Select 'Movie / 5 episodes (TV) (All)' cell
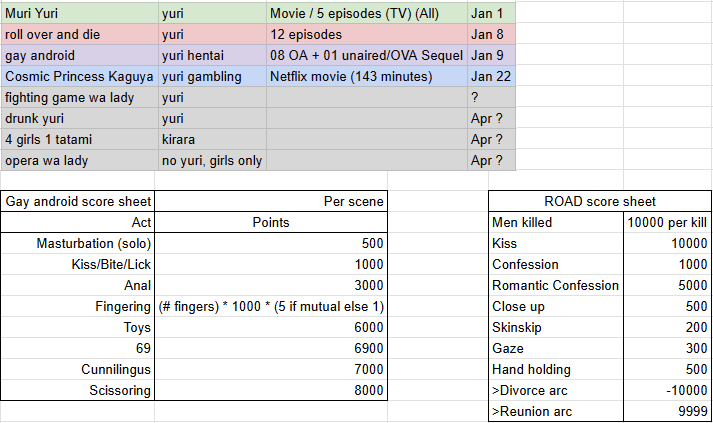The image size is (713, 423). [x=367, y=13]
